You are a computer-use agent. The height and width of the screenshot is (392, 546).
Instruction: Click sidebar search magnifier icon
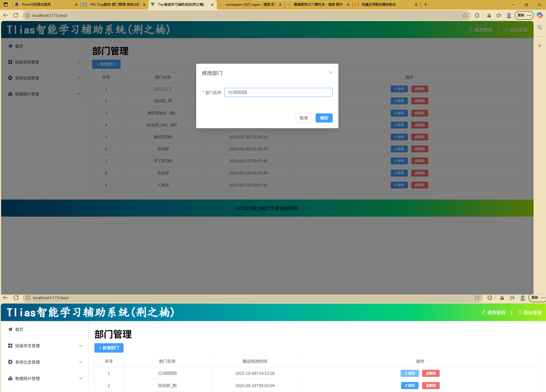click(x=539, y=27)
